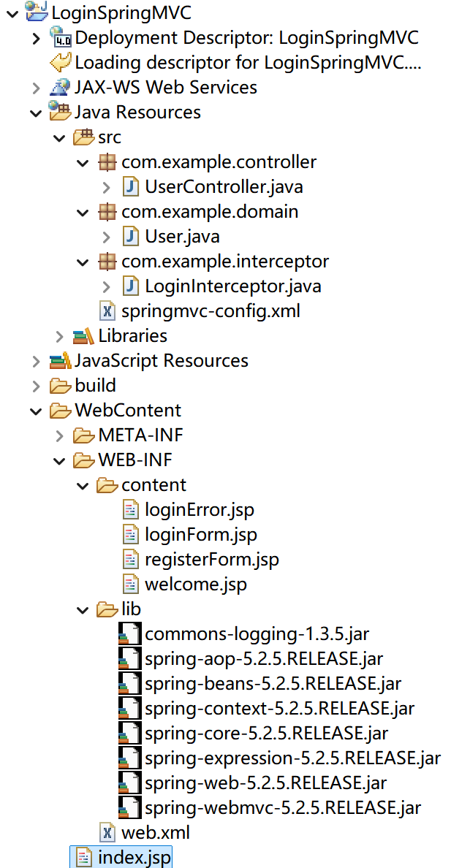
Task: Expand the build folder
Action: click(x=35, y=385)
